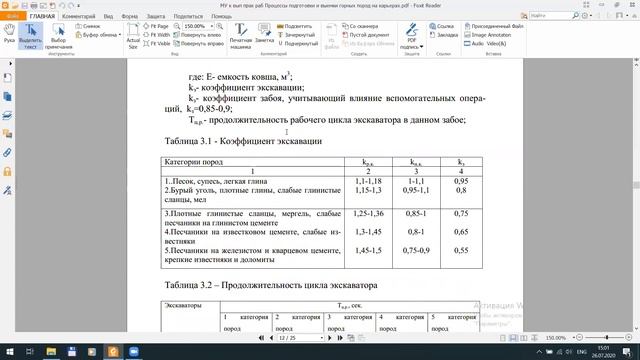Click the zoom out magnifier in ribbon

click(177, 26)
